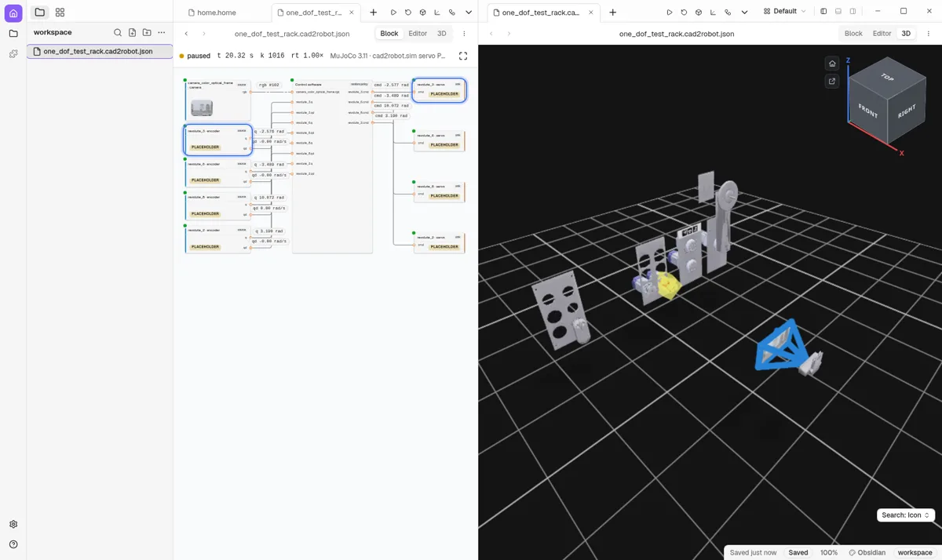
Task: Create a new file in workspace
Action: [x=132, y=32]
